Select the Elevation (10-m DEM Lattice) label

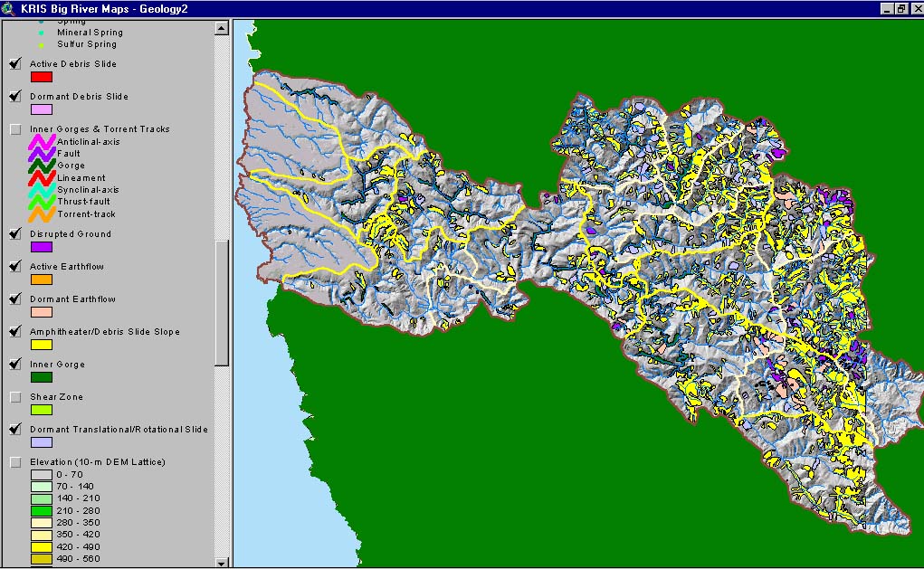[97, 462]
